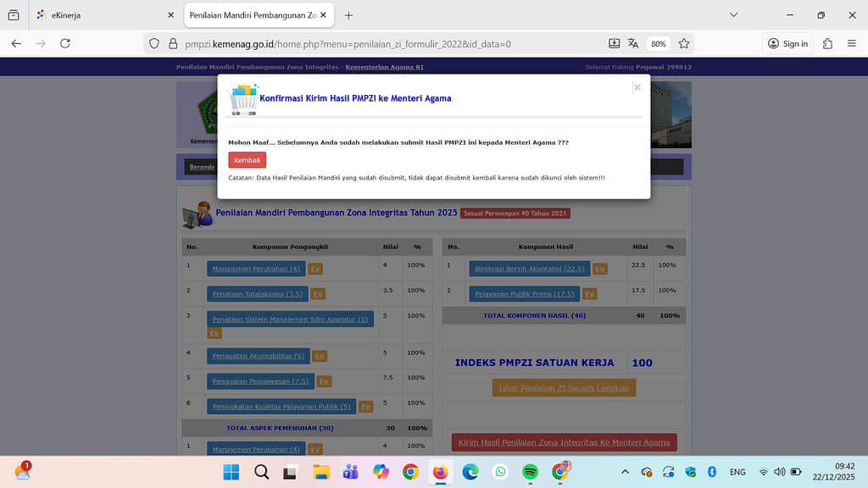Viewport: 868px width, 488px height.
Task: Open the page translation icon
Action: (633, 43)
